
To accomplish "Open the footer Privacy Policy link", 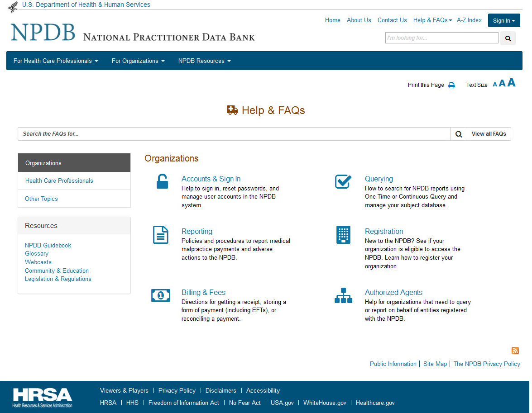I will (177, 391).
